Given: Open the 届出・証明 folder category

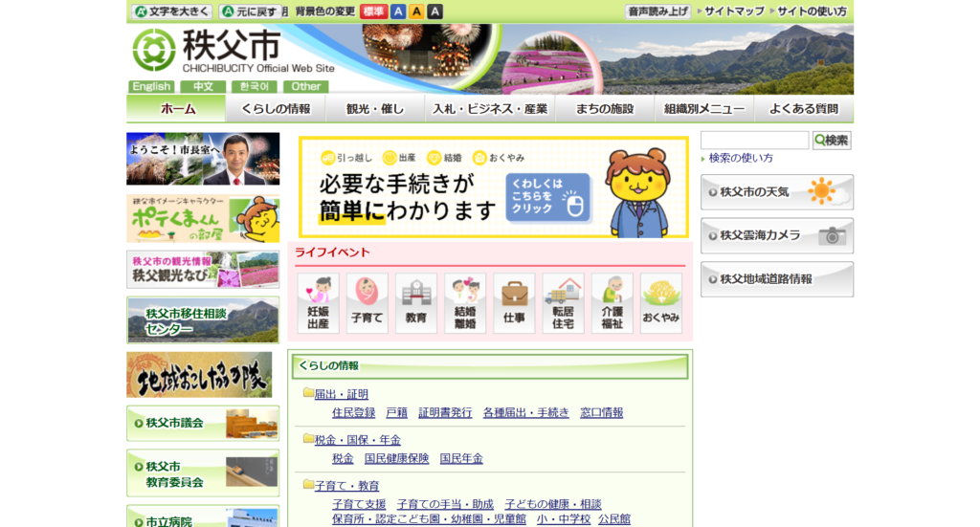Looking at the screenshot, I should coord(341,394).
